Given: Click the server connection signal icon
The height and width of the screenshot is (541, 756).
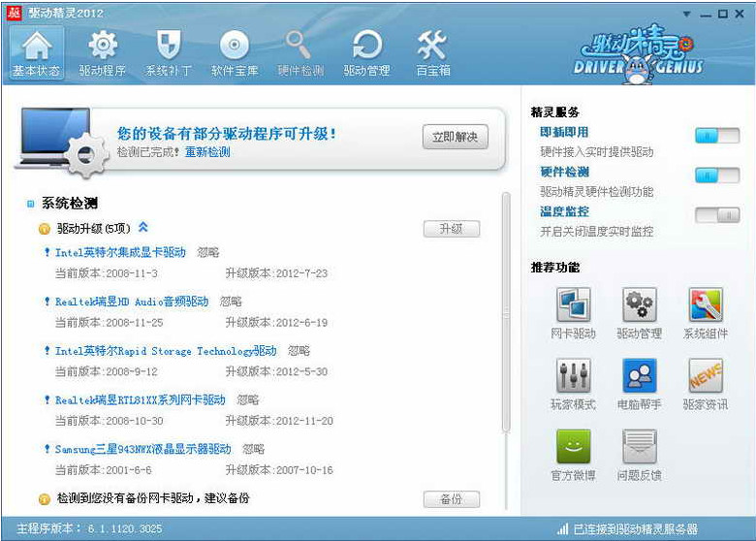Looking at the screenshot, I should click(x=563, y=529).
